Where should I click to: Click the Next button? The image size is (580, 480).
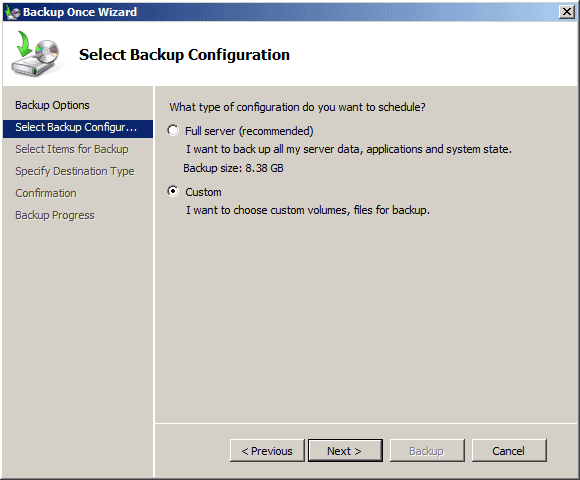point(345,451)
